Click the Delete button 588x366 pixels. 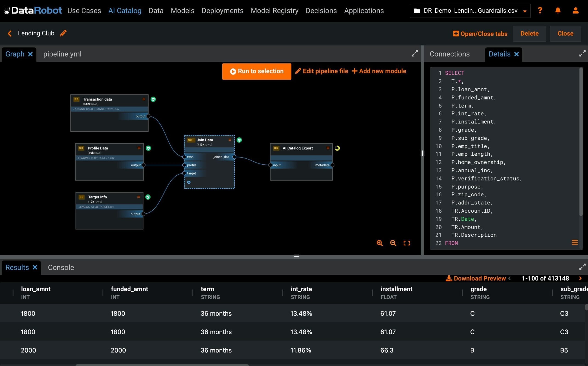coord(529,34)
